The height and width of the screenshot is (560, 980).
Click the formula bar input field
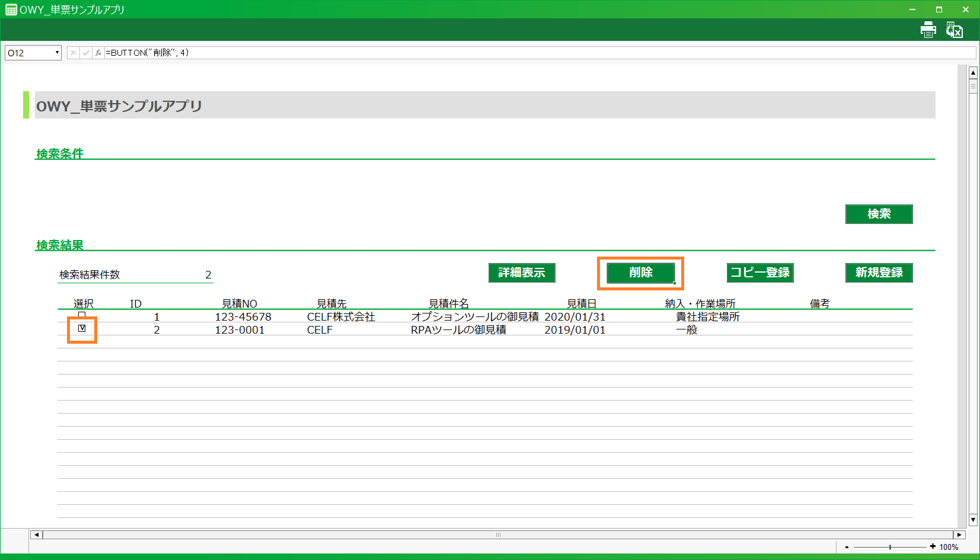click(x=534, y=53)
